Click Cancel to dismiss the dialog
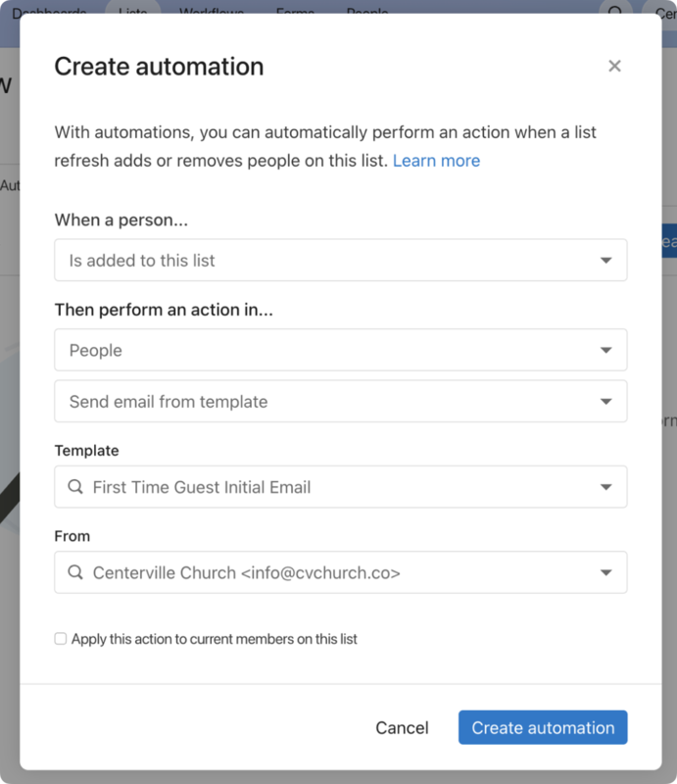The image size is (677, 784). tap(402, 727)
